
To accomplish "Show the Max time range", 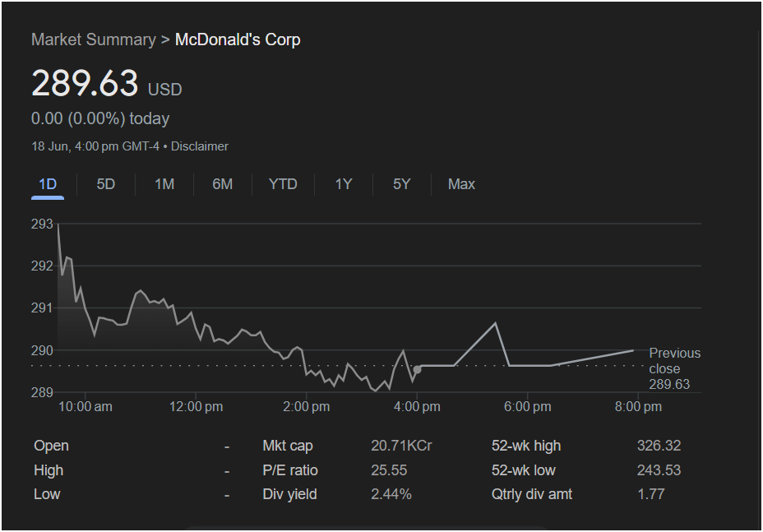I will coord(461,184).
